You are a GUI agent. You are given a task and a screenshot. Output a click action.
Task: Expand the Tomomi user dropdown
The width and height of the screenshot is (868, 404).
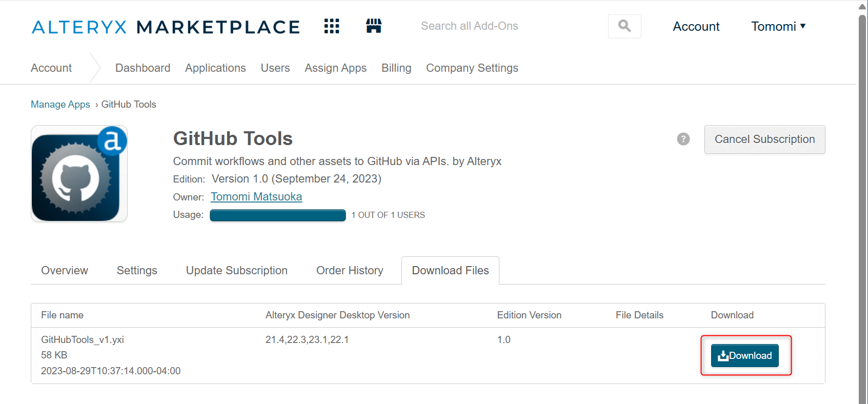click(x=778, y=27)
